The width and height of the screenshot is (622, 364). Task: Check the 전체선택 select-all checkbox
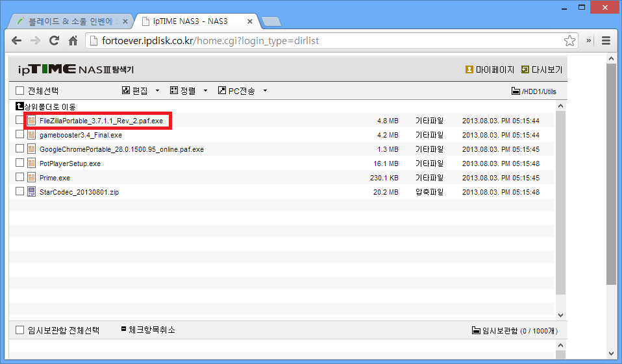coord(19,91)
